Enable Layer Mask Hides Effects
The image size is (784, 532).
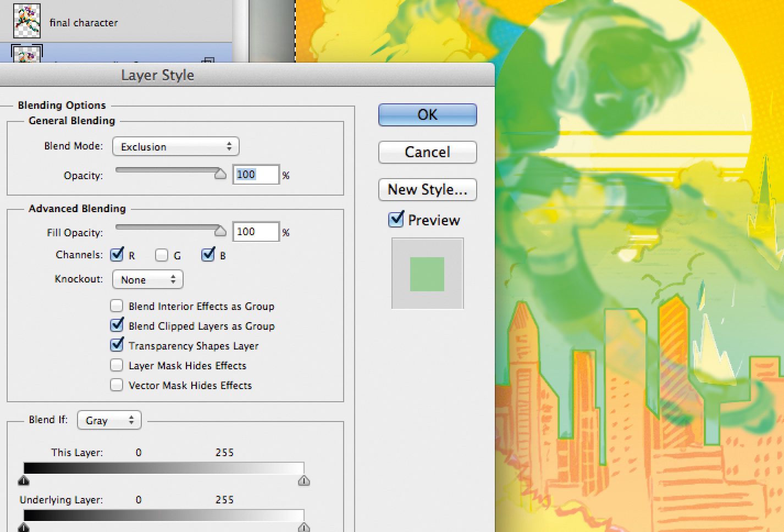[117, 365]
